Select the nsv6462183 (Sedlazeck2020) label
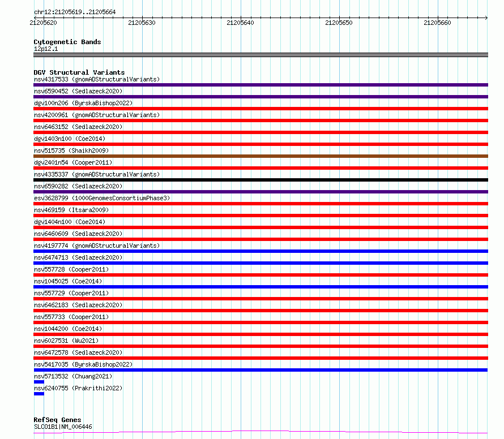 [78, 305]
